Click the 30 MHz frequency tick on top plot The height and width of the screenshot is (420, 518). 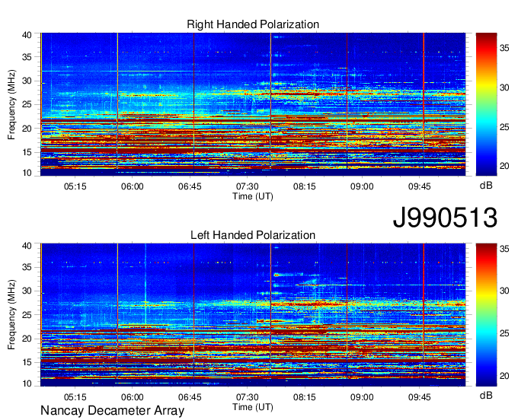[x=27, y=81]
